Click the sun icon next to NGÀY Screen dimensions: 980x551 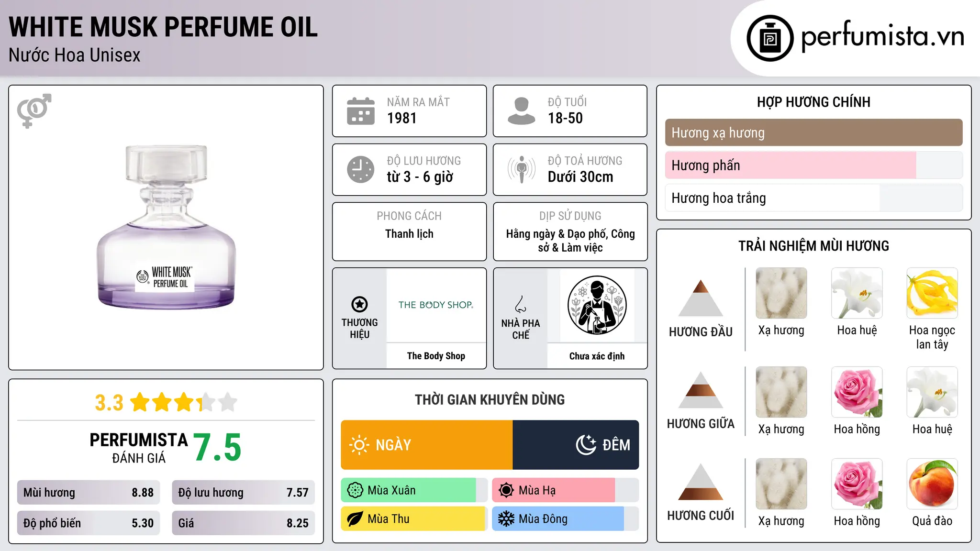pos(359,445)
